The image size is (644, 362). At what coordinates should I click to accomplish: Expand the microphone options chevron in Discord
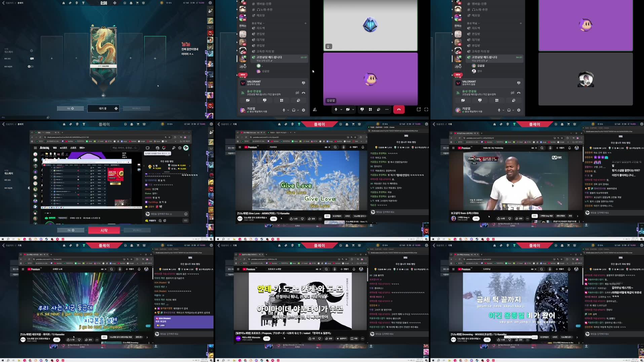(341, 109)
